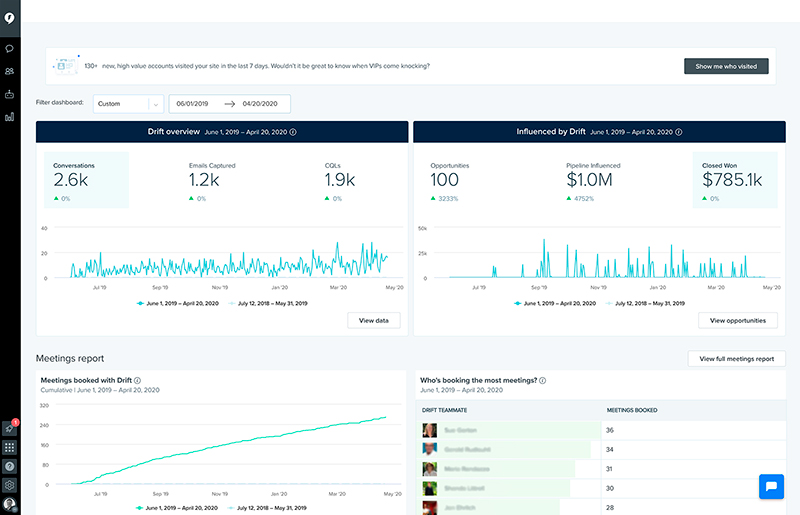This screenshot has width=800, height=515.
Task: Open View full meetings report
Action: pyautogui.click(x=736, y=358)
